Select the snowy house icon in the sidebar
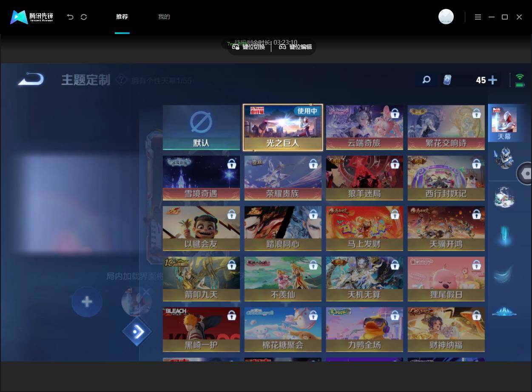This screenshot has width=532, height=392. tap(504, 197)
